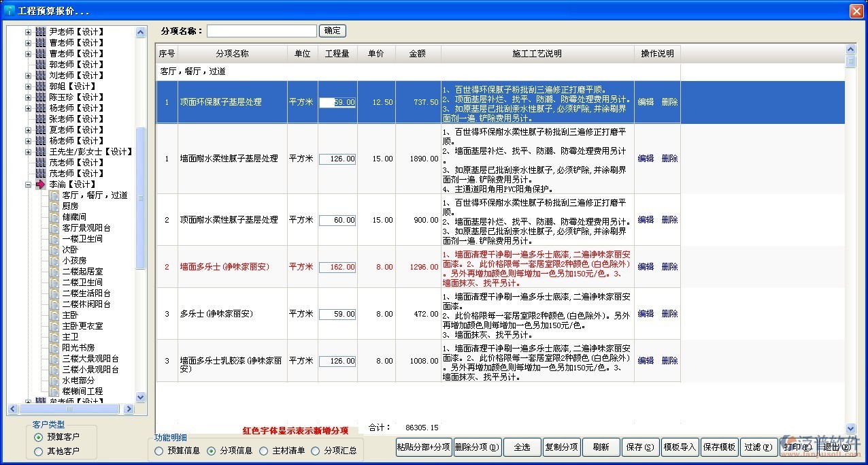Select the 预算信息 radio option
The height and width of the screenshot is (465, 868).
pyautogui.click(x=159, y=451)
